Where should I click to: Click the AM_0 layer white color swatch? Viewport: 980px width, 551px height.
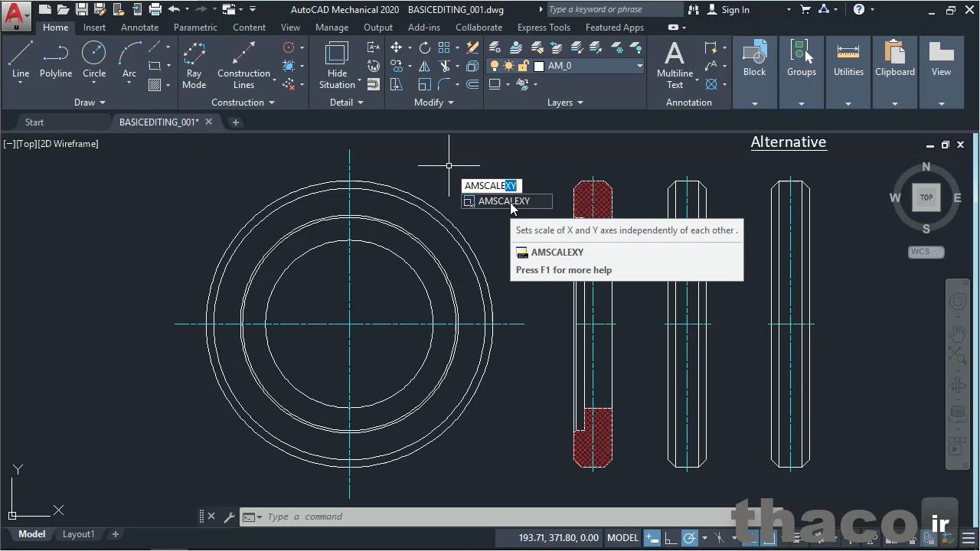tap(539, 66)
